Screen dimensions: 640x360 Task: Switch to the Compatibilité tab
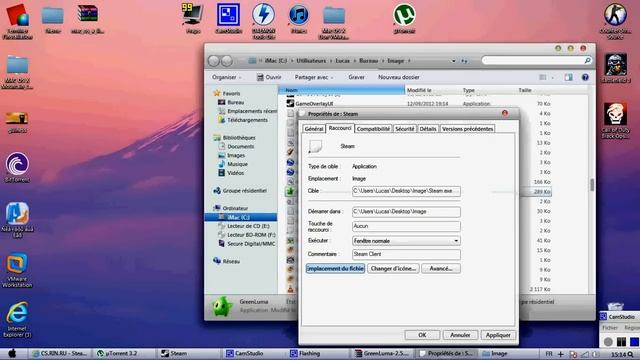(373, 129)
